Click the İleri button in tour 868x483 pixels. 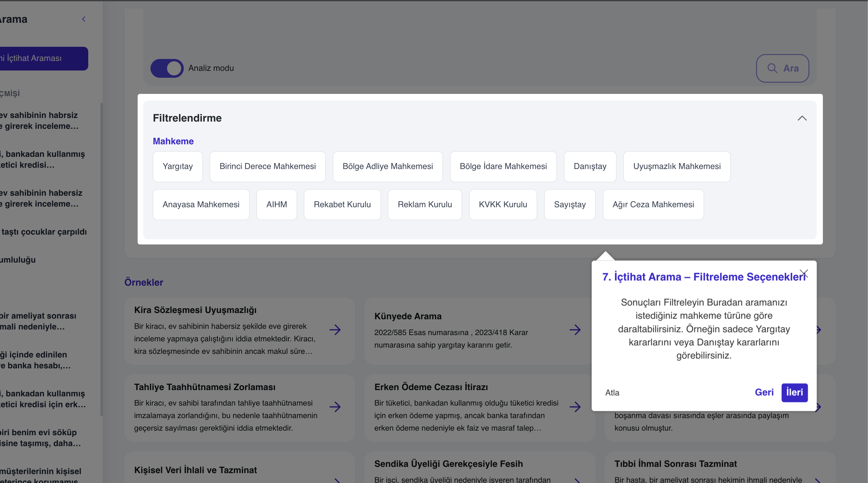click(x=794, y=392)
